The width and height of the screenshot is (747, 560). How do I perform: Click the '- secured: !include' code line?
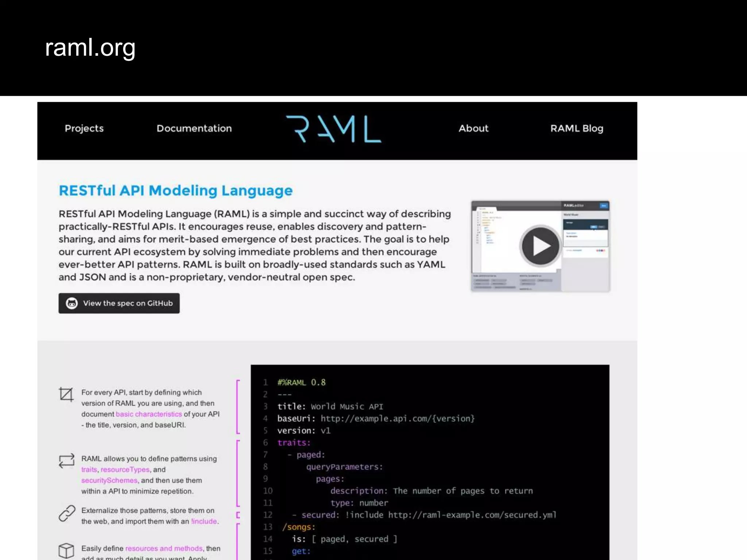(424, 515)
